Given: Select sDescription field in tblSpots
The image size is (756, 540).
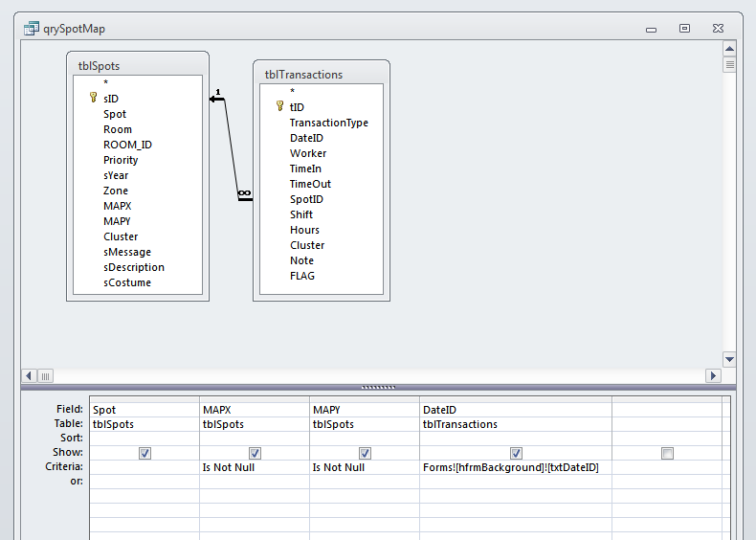Looking at the screenshot, I should pos(134,267).
